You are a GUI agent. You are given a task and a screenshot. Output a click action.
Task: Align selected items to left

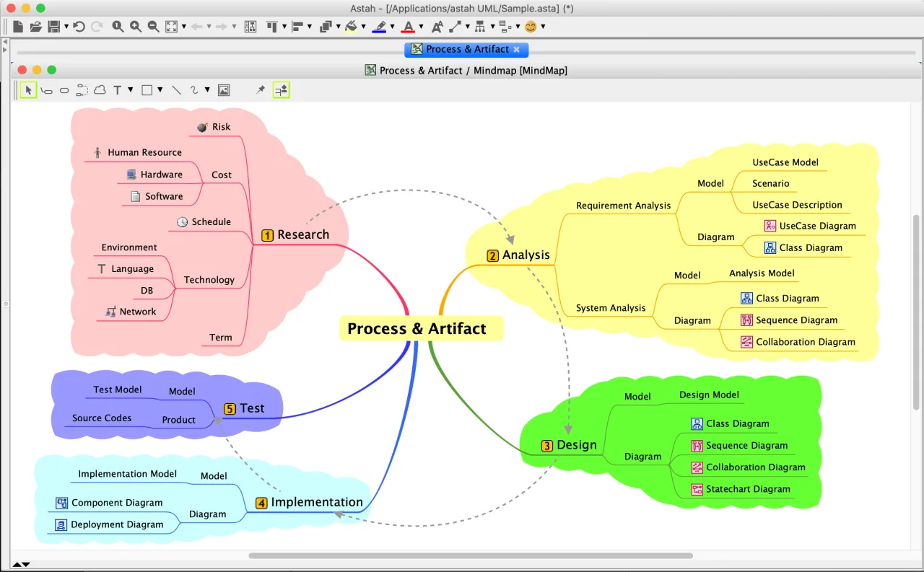[x=297, y=27]
